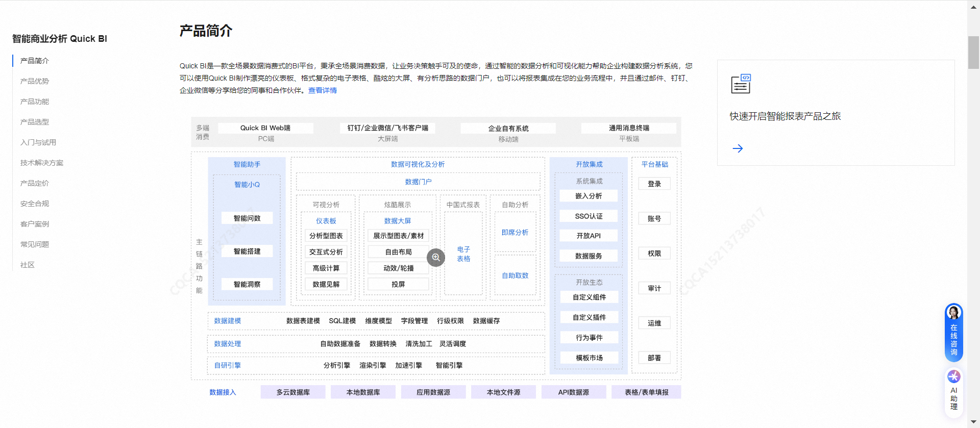Click Quick BI Web端 box in diagram
The image size is (980, 428).
tap(265, 128)
